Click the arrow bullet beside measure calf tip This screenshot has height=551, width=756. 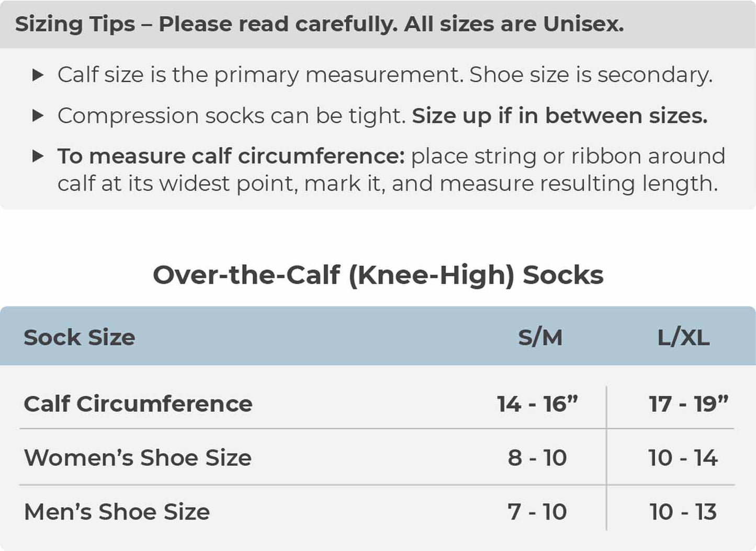point(38,156)
